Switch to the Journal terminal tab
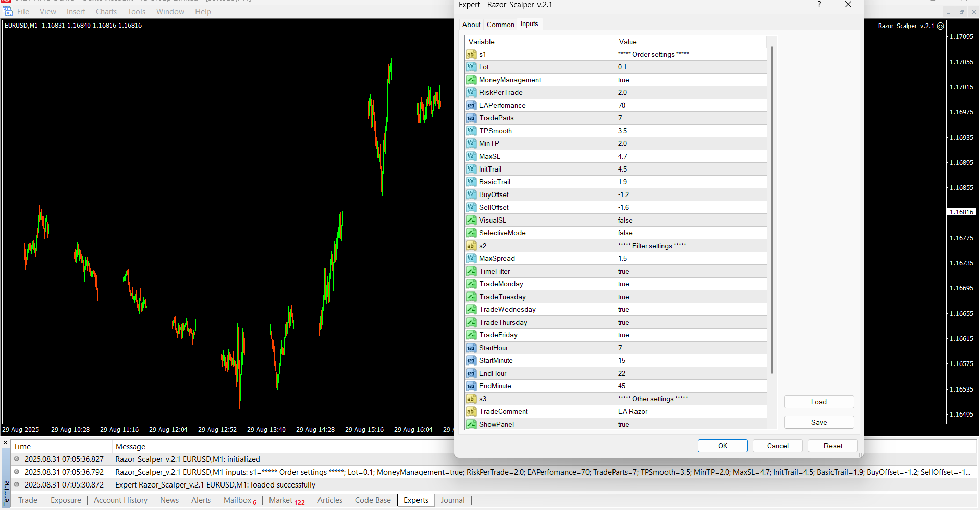 pyautogui.click(x=452, y=500)
